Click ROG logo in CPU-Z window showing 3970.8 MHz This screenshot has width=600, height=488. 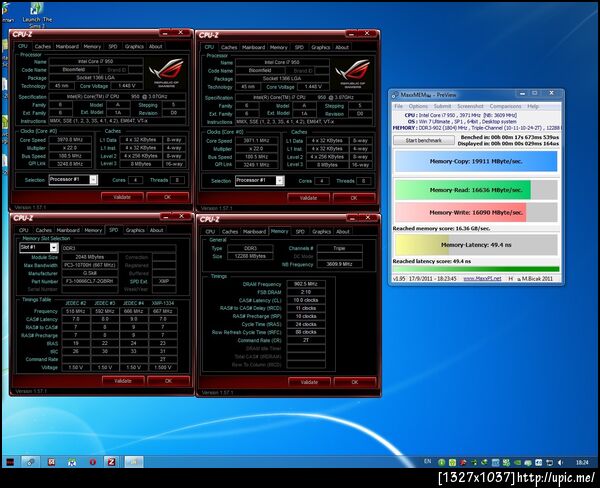pyautogui.click(x=166, y=73)
